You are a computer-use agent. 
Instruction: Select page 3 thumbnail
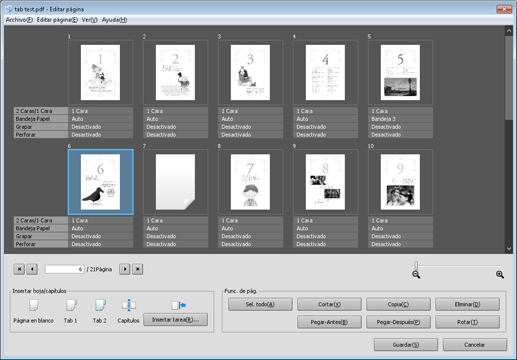250,72
